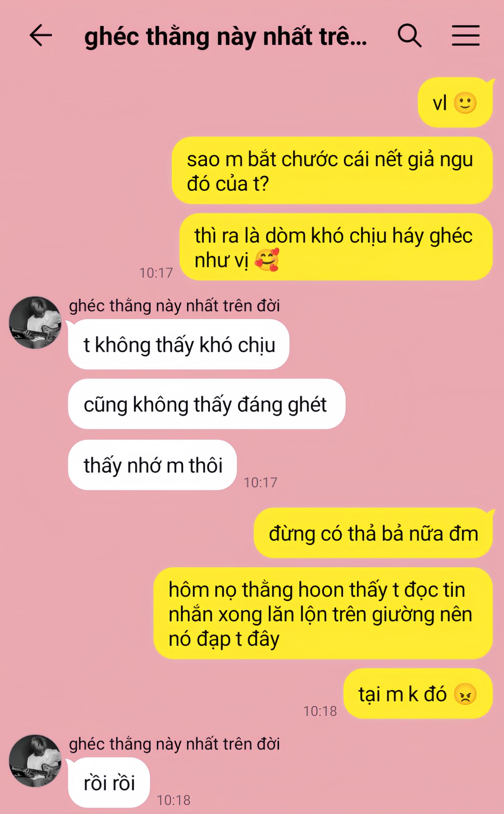Viewport: 504px width, 814px height.
Task: Open the bottom guitar profile avatar
Action: point(35,761)
